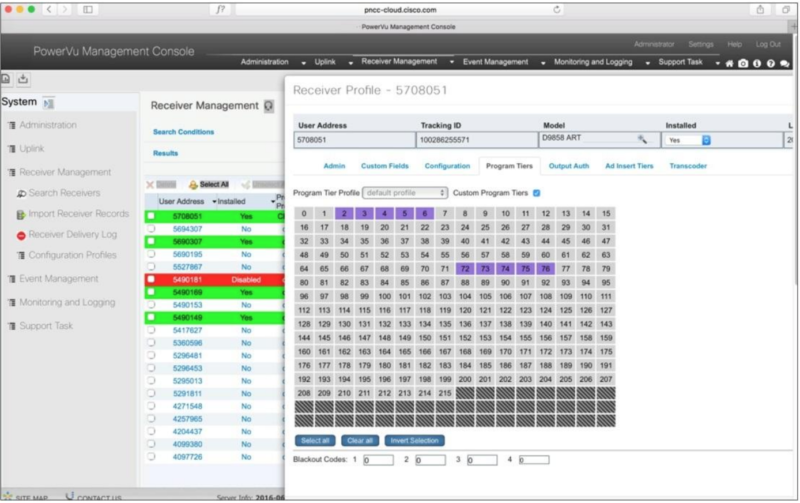Deselect purple program tier 2

coord(344,214)
